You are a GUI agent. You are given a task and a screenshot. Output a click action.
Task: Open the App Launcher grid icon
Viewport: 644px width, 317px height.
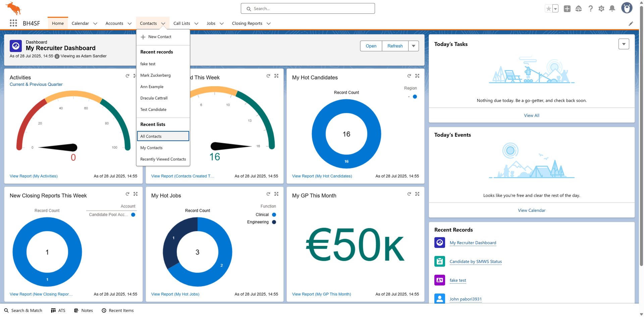coord(13,23)
